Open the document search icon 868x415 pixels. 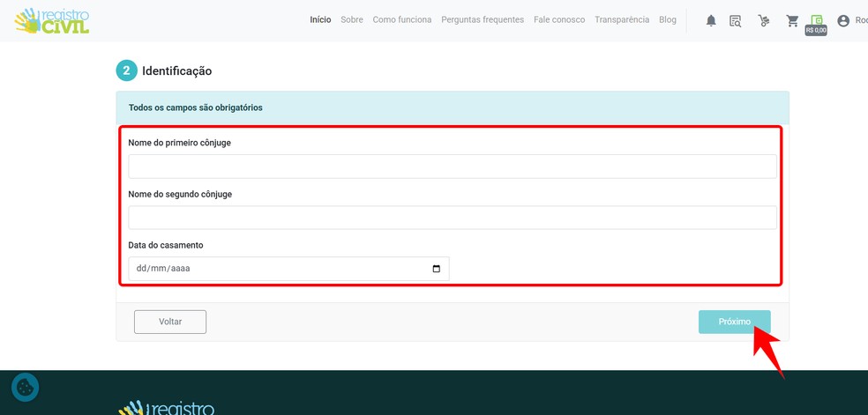(x=735, y=21)
